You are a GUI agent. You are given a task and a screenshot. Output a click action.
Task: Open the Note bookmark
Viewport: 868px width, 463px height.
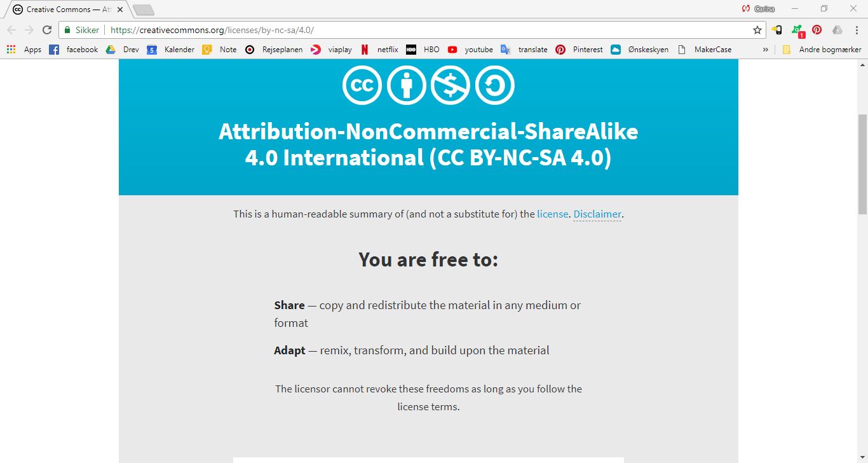tap(219, 50)
